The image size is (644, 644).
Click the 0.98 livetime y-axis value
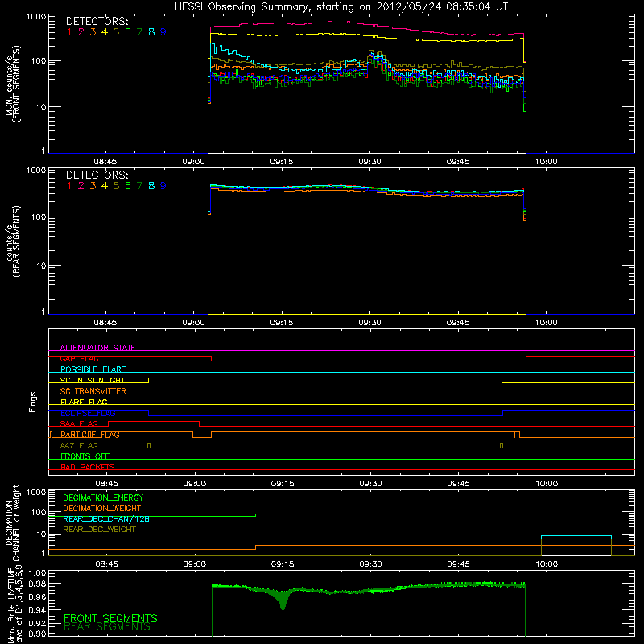tap(36, 584)
